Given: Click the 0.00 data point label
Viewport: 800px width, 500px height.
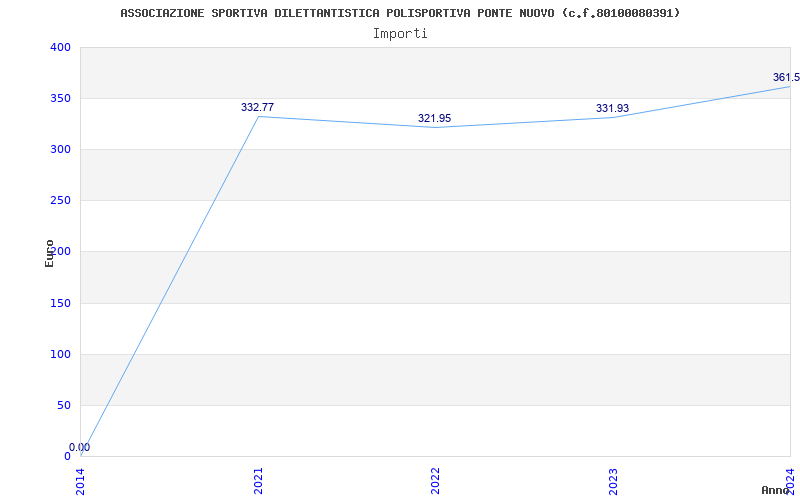Looking at the screenshot, I should pyautogui.click(x=79, y=447).
